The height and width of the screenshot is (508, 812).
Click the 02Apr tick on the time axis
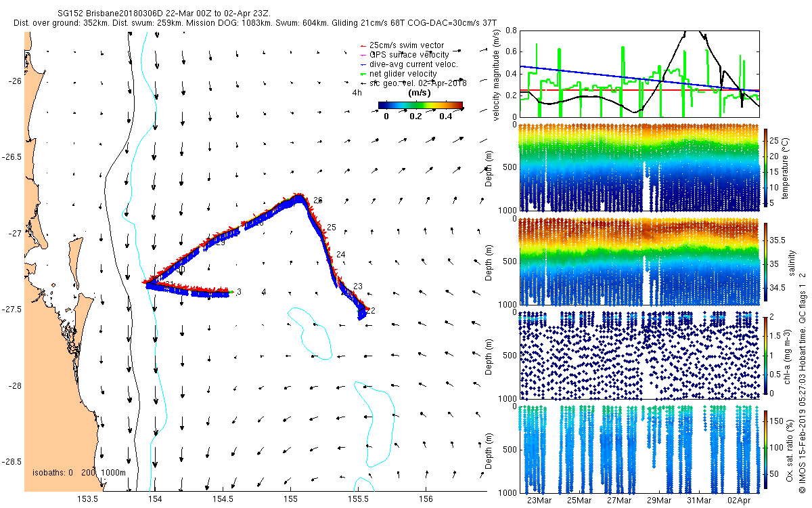pyautogui.click(x=739, y=501)
